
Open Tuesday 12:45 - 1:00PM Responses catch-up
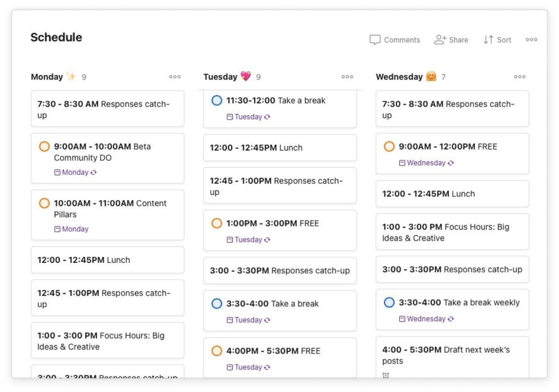coord(280,186)
